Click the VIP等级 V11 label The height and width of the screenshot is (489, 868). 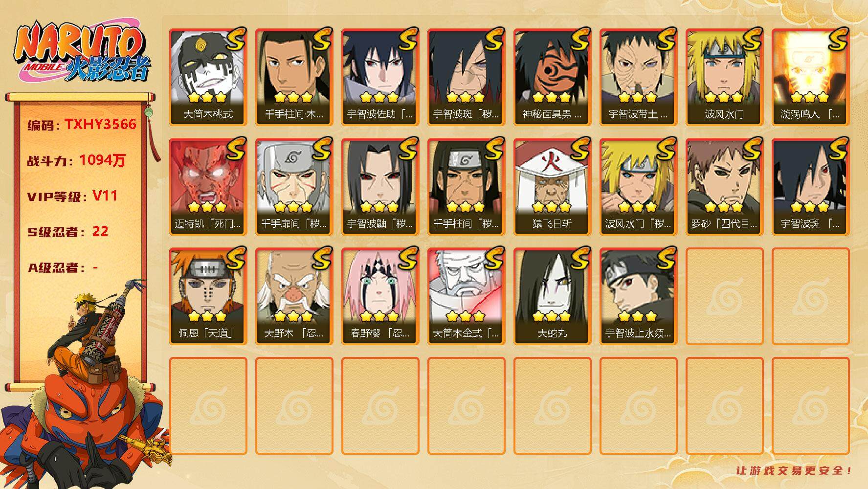72,196
